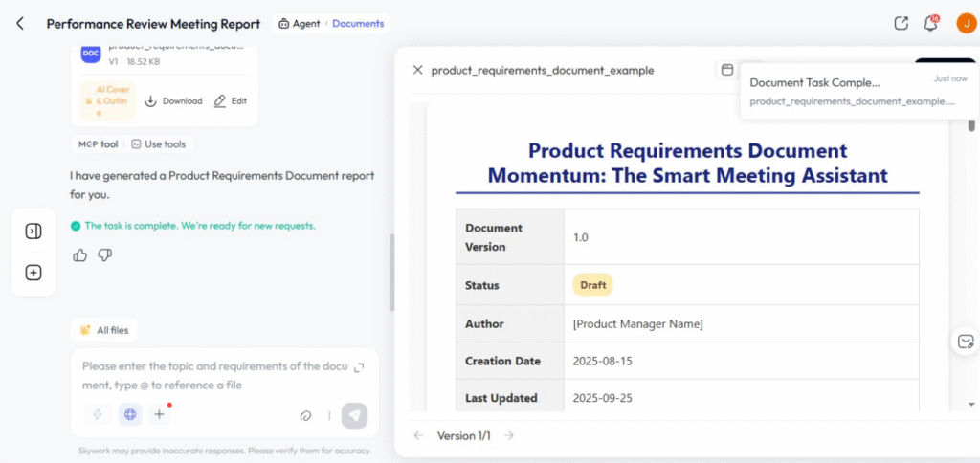Give a thumbs up to the response
980x463 pixels.
pos(80,254)
